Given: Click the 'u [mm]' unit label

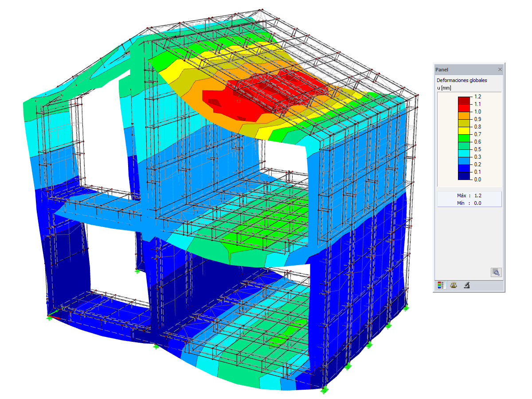Looking at the screenshot, I should 445,88.
